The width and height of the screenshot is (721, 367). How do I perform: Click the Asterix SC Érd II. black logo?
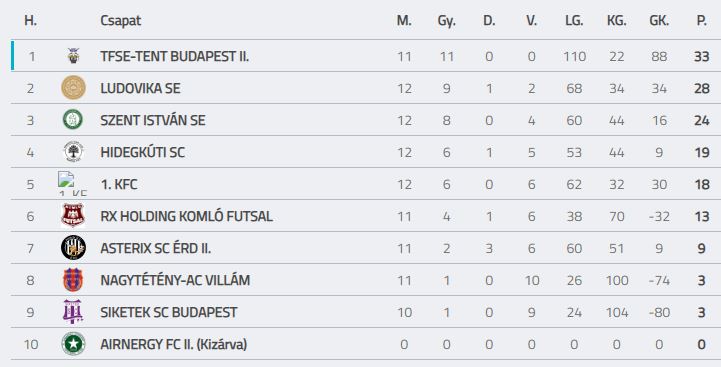coord(73,247)
